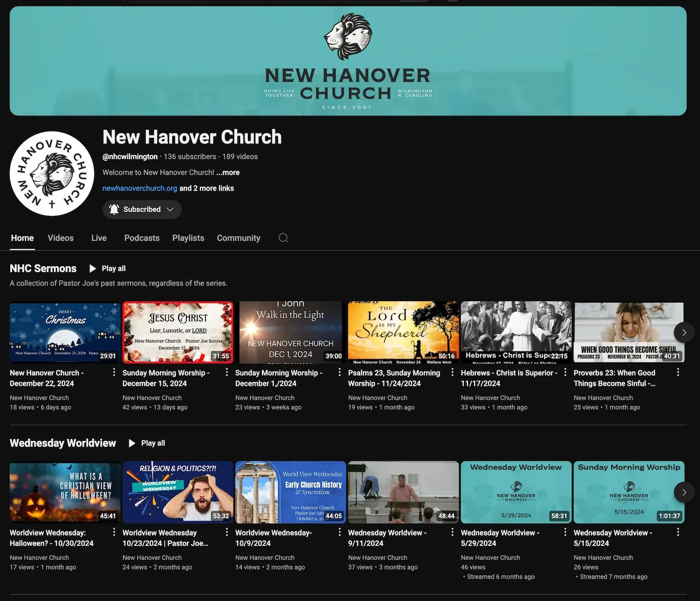The image size is (700, 601).
Task: Open the When Good Things Become Sinful thumbnail
Action: 629,332
